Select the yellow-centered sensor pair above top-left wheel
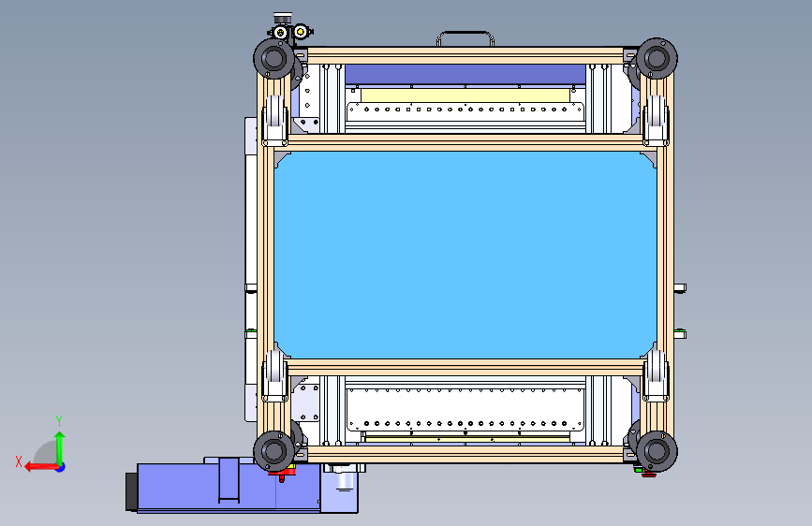812x526 pixels. point(290,32)
